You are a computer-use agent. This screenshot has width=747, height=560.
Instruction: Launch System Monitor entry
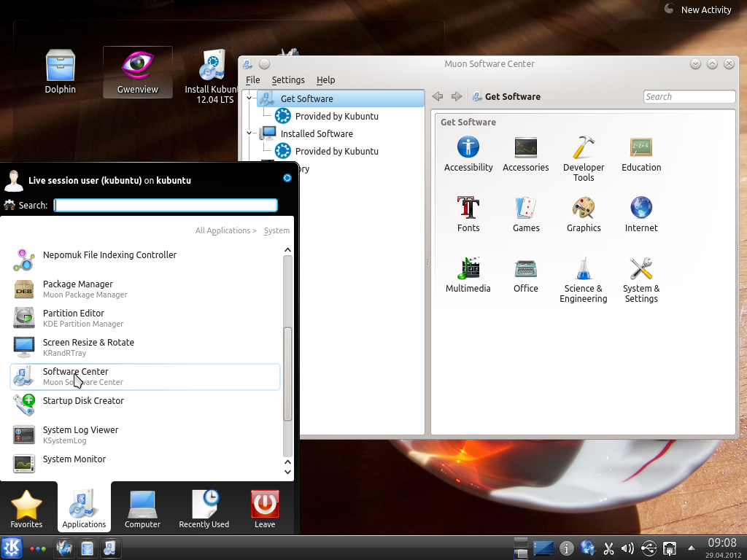click(145, 463)
